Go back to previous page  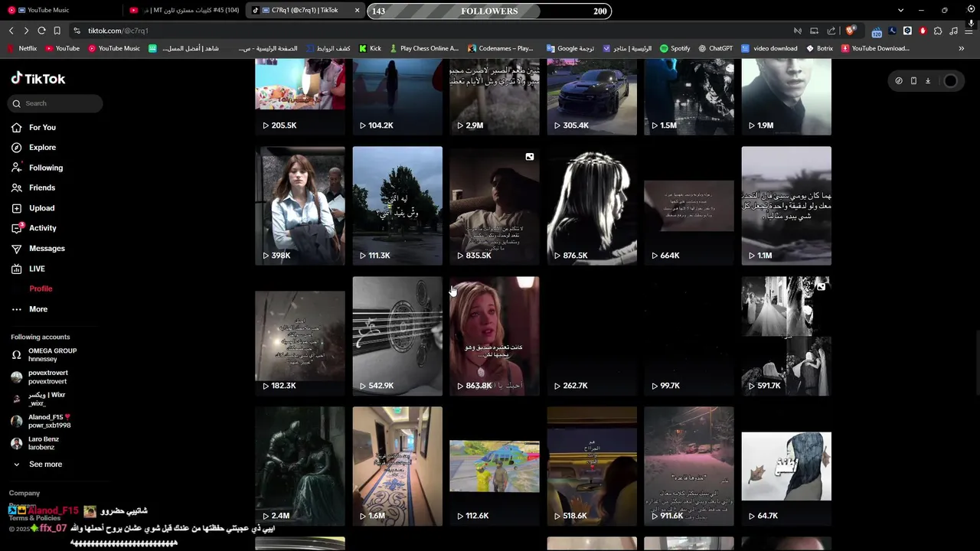11,31
